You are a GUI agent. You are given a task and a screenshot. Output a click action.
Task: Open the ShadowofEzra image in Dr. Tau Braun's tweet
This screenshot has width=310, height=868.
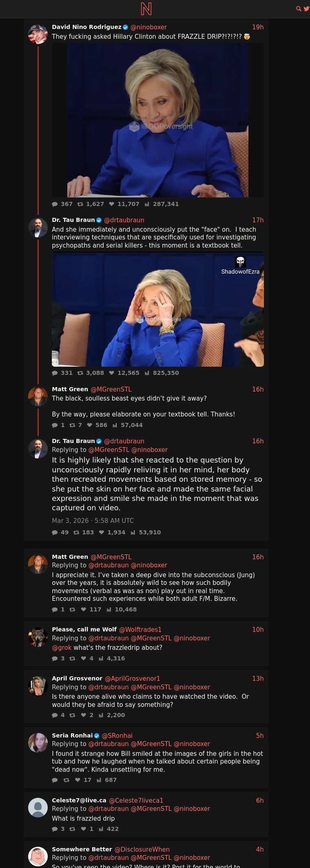tap(158, 310)
